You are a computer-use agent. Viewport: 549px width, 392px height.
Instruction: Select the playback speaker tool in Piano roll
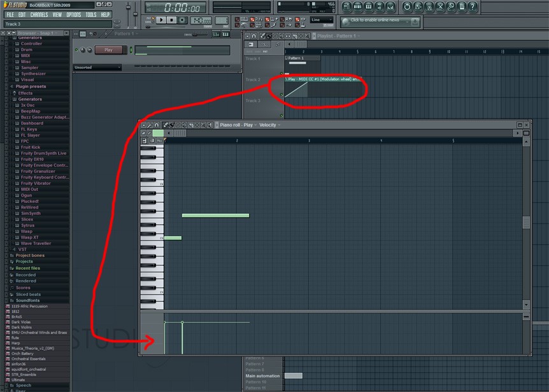tap(210, 125)
